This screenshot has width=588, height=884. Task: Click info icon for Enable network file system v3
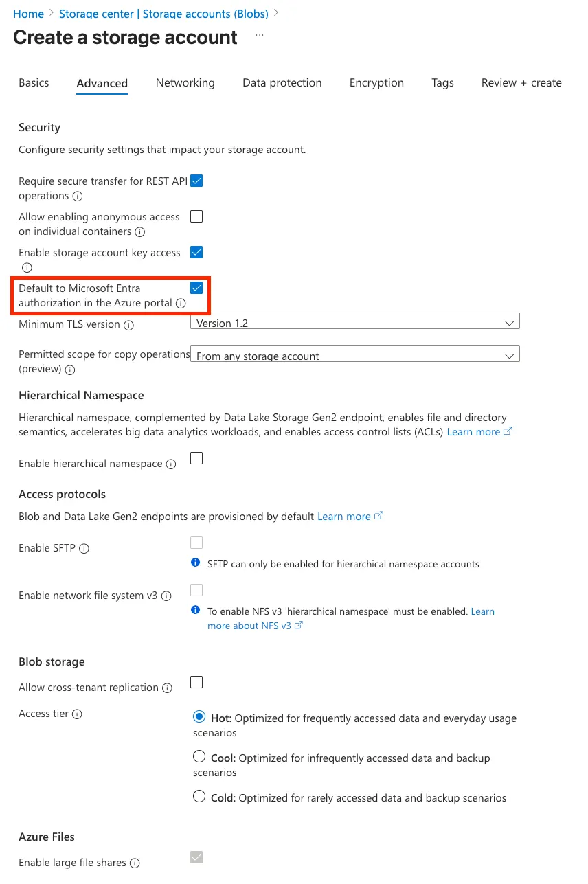click(x=166, y=596)
